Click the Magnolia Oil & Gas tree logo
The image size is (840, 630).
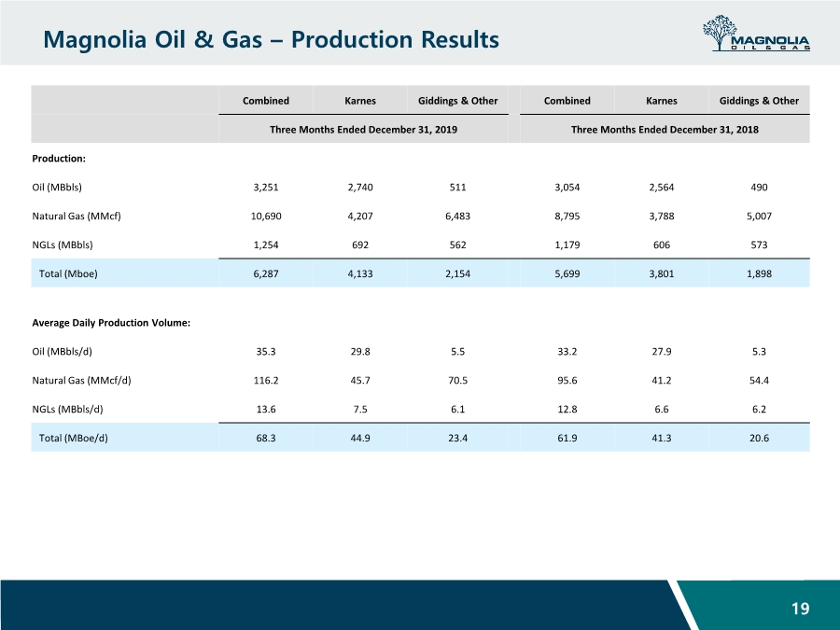click(x=756, y=34)
